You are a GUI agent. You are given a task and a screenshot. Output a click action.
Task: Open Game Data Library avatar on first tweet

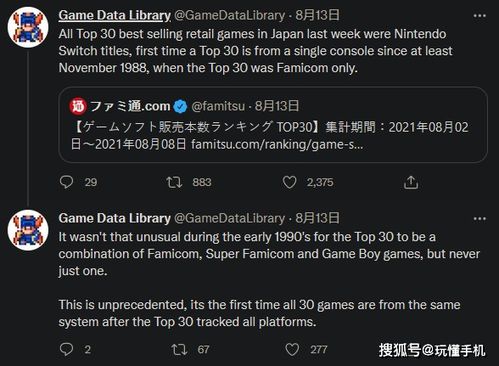[x=28, y=27]
